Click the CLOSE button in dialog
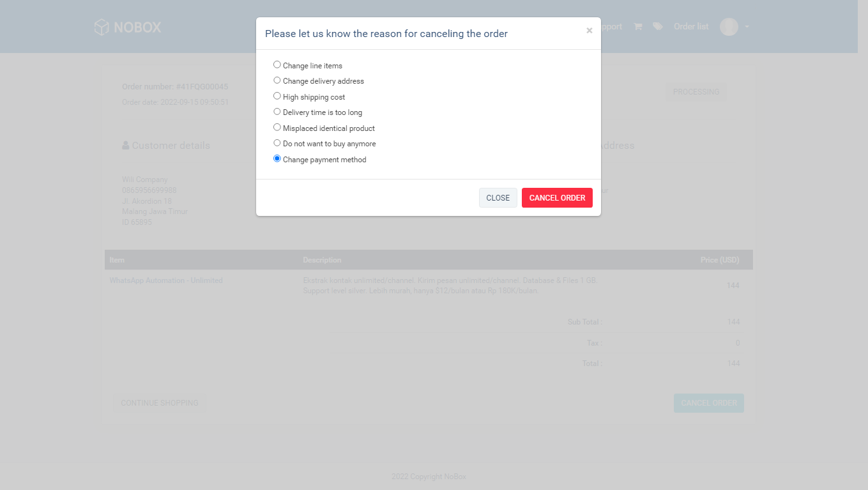Screen dimensions: 868x490 (x=498, y=198)
